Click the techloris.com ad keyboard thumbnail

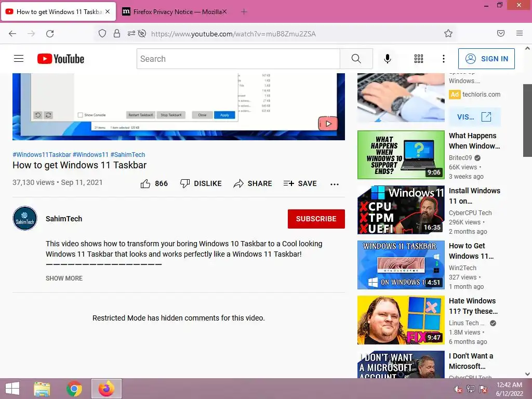point(401,98)
